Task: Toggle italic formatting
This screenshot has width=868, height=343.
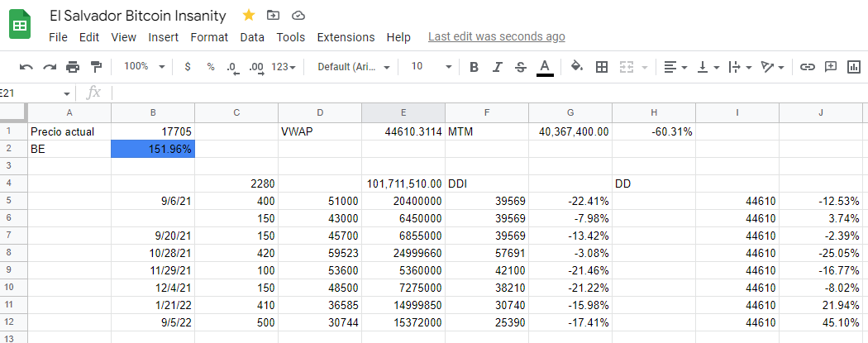Action: click(x=497, y=67)
